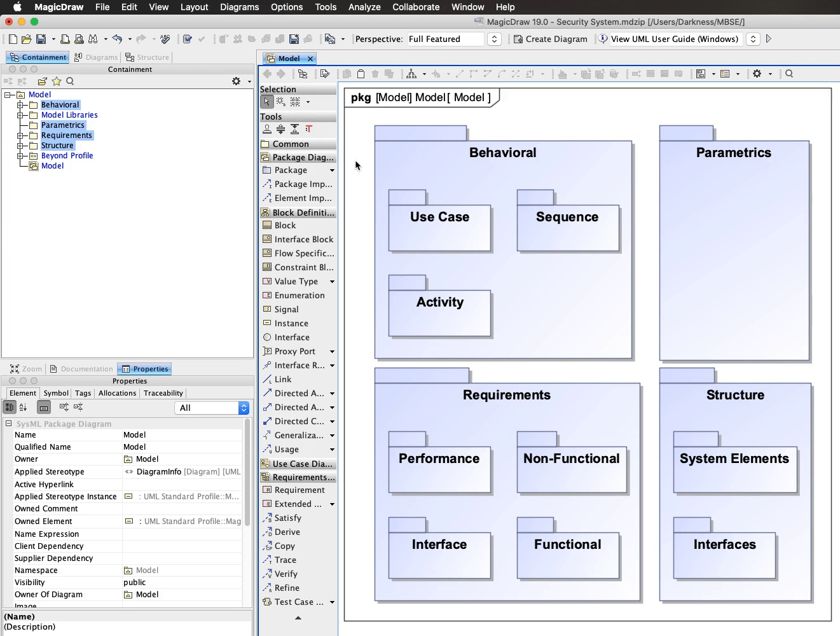
Task: Click the Print Preview toolbar icon
Action: pos(79,39)
